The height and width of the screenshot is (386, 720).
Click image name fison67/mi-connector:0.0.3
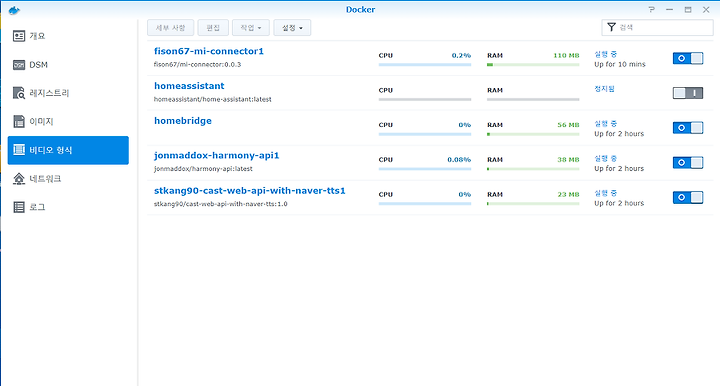(197, 65)
